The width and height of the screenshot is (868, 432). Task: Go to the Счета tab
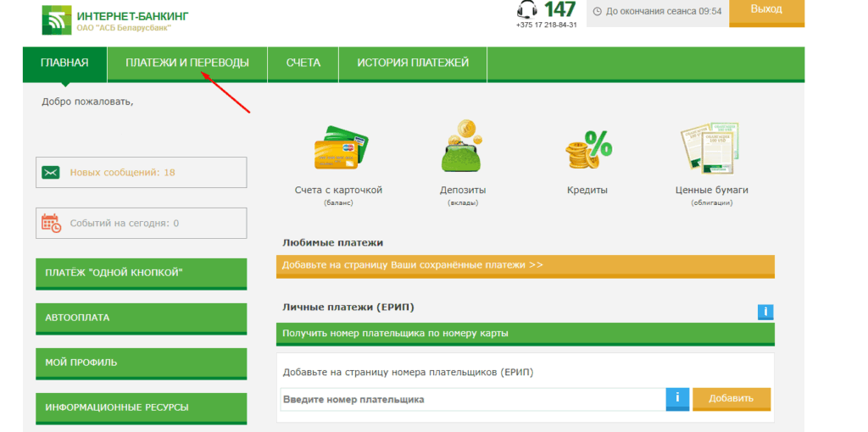click(x=303, y=63)
